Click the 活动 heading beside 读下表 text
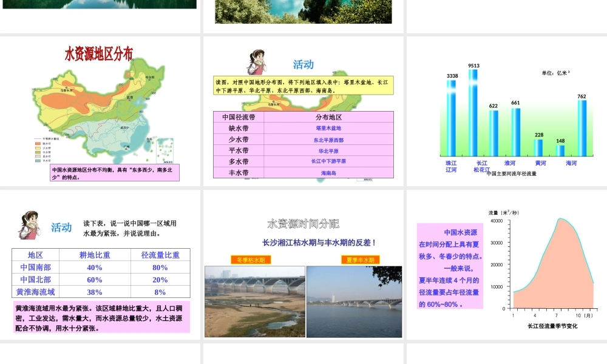 (x=61, y=227)
